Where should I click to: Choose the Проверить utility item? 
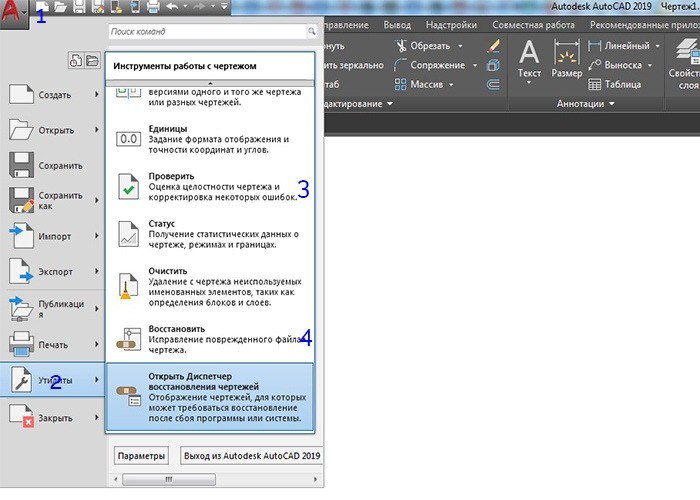[x=210, y=187]
